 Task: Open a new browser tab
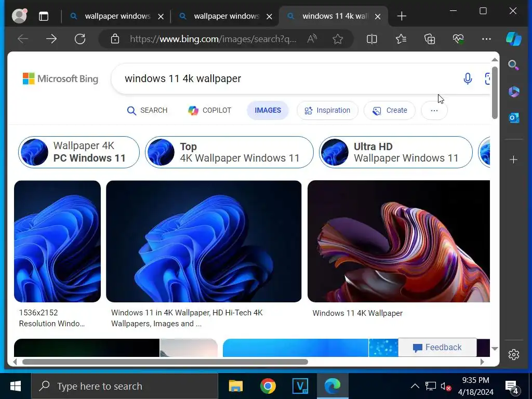click(x=402, y=16)
